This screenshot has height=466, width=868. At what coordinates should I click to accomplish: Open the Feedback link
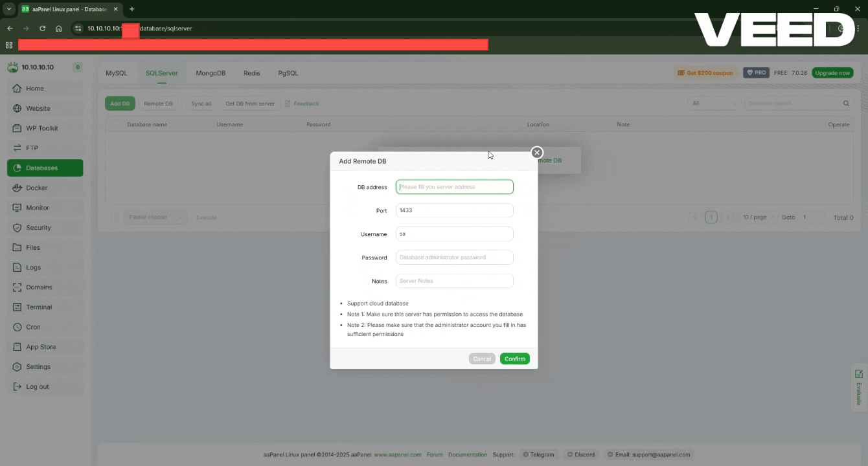[302, 104]
